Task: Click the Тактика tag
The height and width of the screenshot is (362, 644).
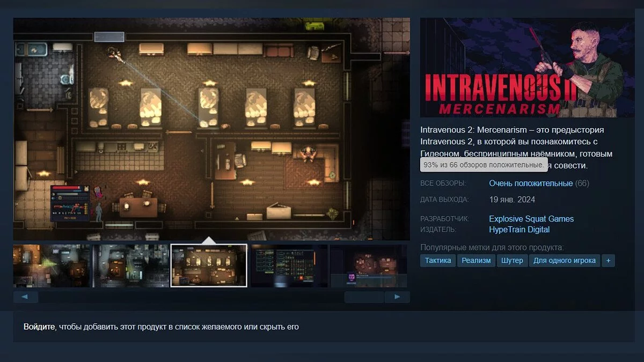Action: click(x=438, y=261)
